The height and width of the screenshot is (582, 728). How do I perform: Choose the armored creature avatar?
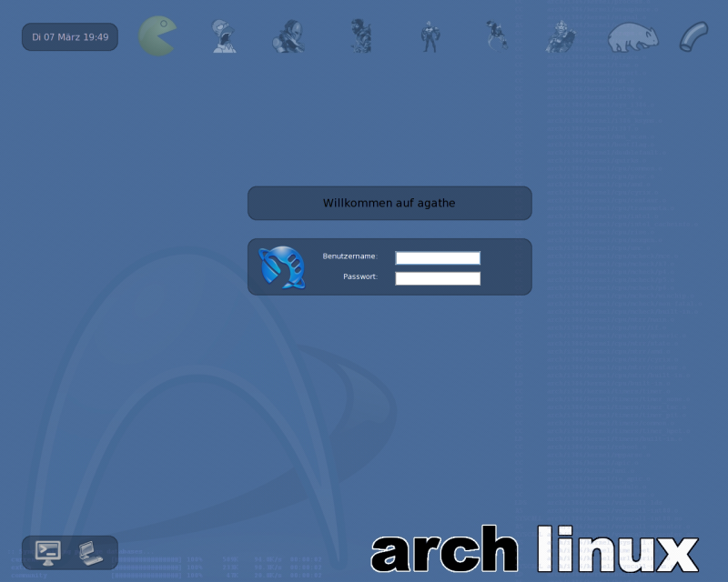coord(561,36)
